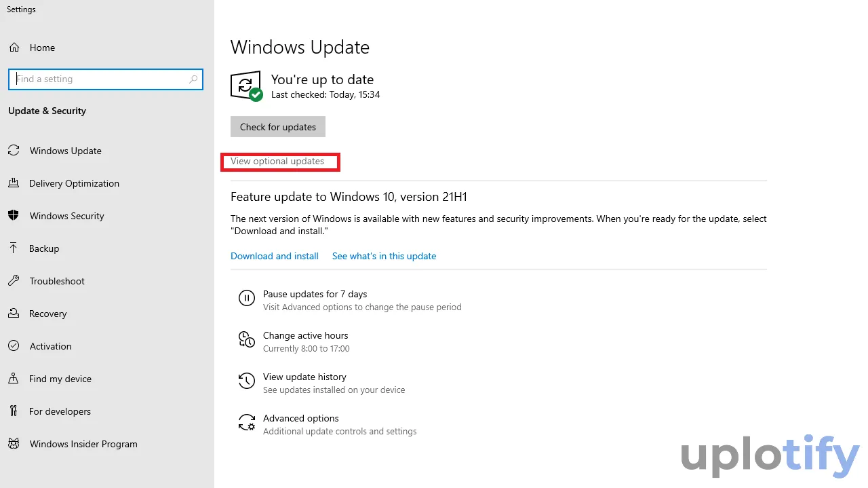
Task: Open Change active hours option
Action: pos(305,335)
